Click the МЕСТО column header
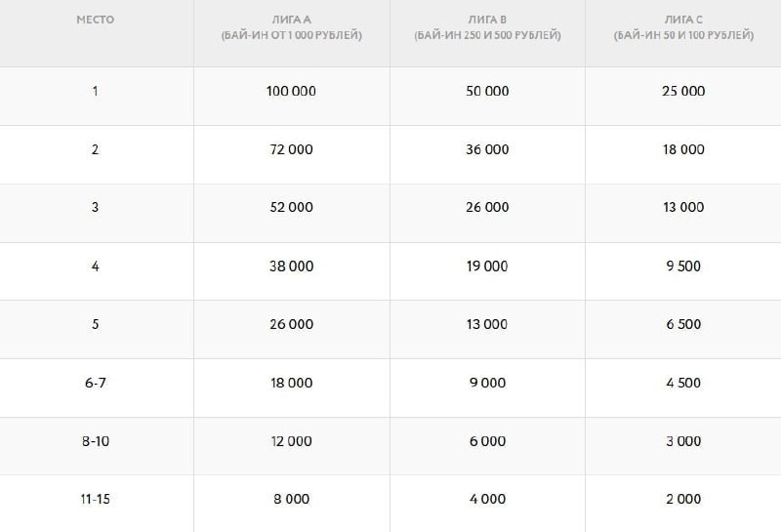This screenshot has width=781, height=532. [x=96, y=20]
